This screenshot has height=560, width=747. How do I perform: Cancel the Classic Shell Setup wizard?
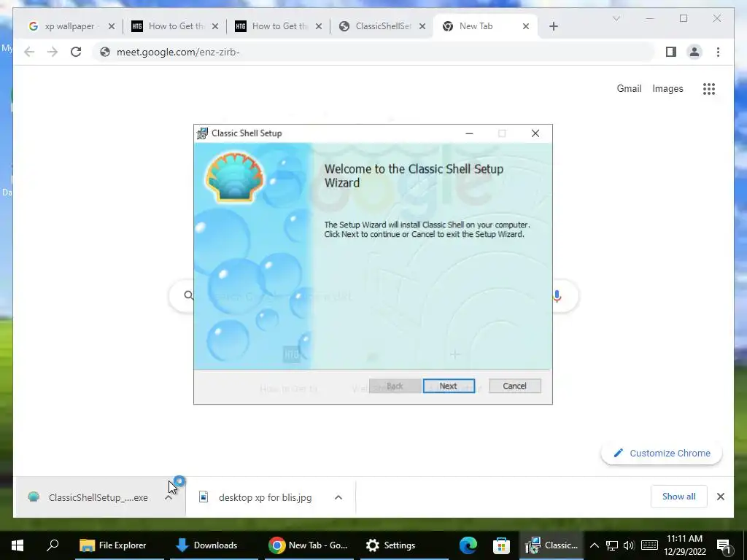514,386
